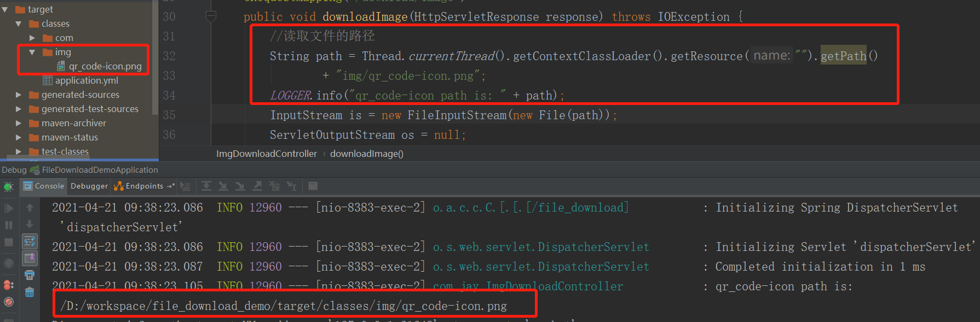Click Step Over in debug toolbar

pyautogui.click(x=206, y=186)
